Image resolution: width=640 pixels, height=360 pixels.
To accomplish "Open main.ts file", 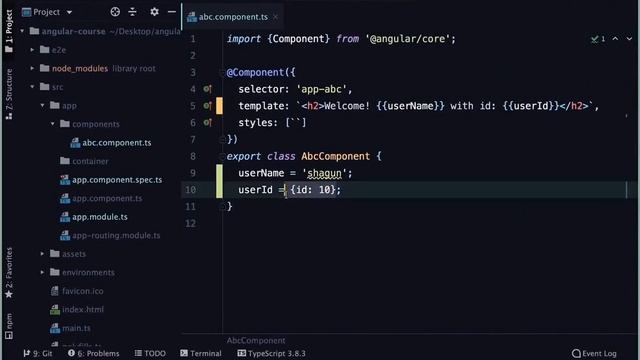I will pos(76,328).
